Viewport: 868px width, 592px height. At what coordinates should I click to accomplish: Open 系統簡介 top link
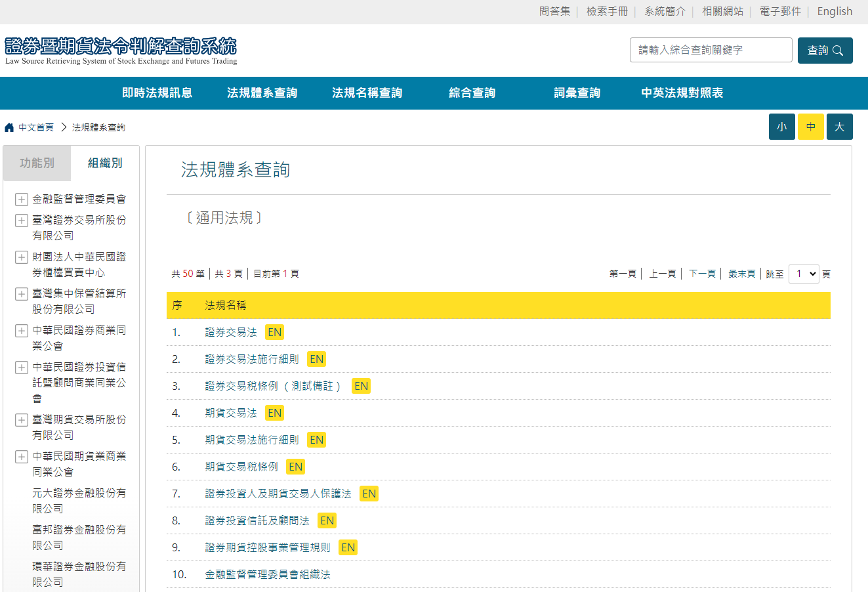[x=665, y=11]
